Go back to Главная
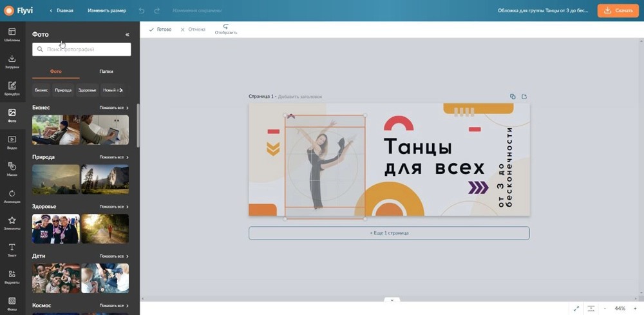Screen dimensions: 644x315 pos(61,10)
